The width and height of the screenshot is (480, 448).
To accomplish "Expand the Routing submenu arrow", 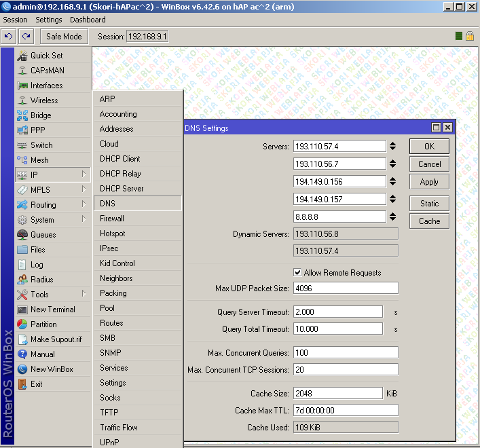I will [84, 204].
